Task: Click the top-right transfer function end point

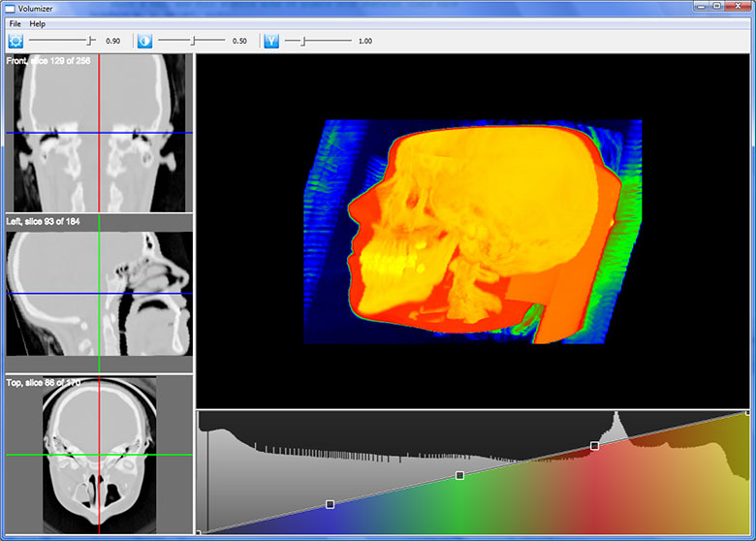Action: tap(747, 412)
